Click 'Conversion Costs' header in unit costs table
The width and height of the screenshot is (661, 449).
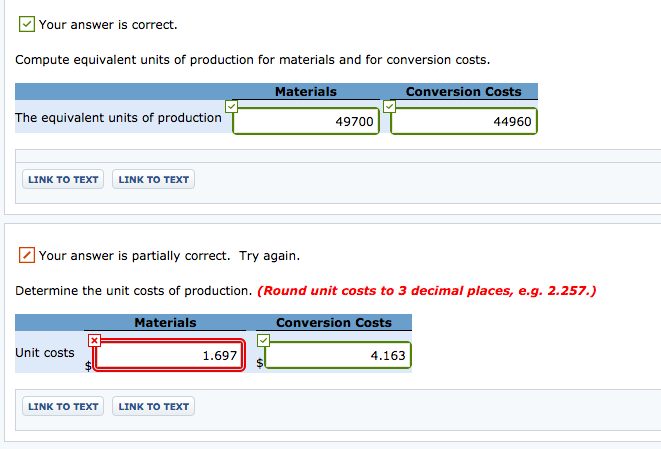tap(334, 323)
